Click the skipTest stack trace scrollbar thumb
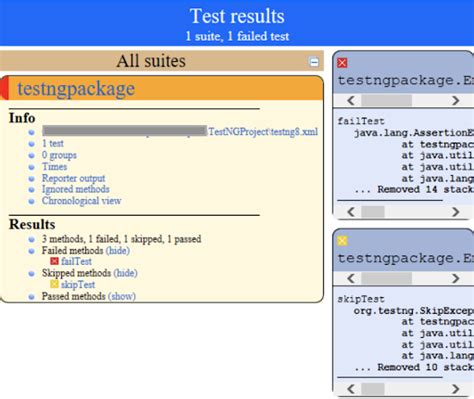The width and height of the screenshot is (474, 399). pos(373,389)
